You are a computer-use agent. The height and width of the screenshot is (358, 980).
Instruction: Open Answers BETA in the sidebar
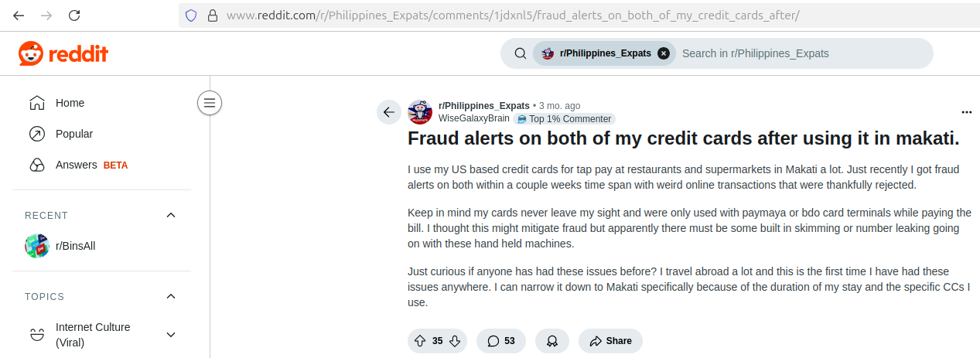point(101,165)
